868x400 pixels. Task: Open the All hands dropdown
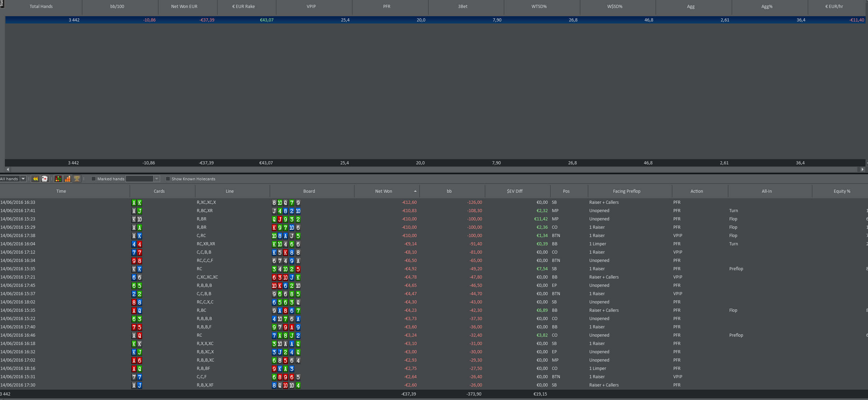(23, 179)
